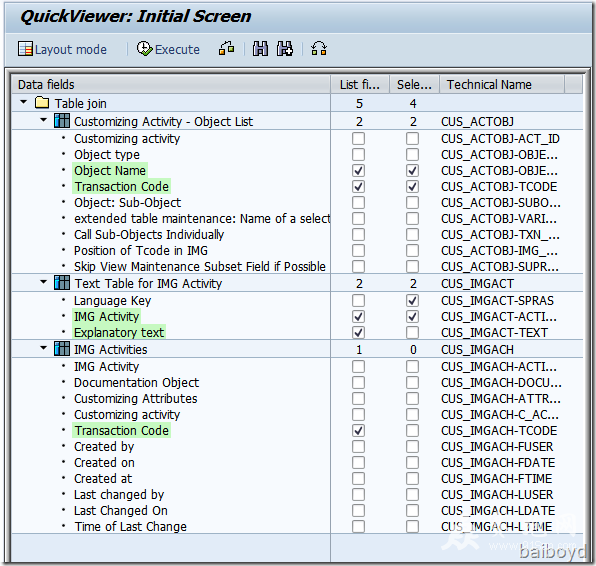Click the Layout mode table icon
Screen dimensions: 596x566
pyautogui.click(x=25, y=49)
